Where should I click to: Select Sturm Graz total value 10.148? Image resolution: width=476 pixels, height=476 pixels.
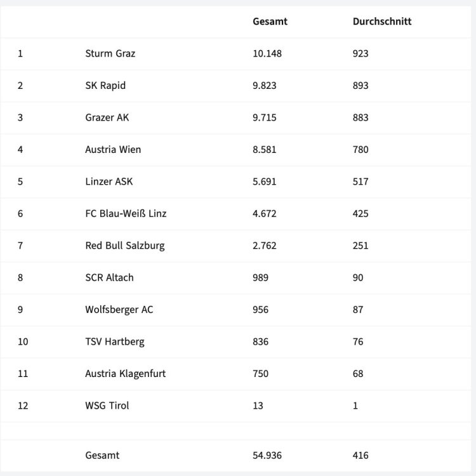pos(267,53)
